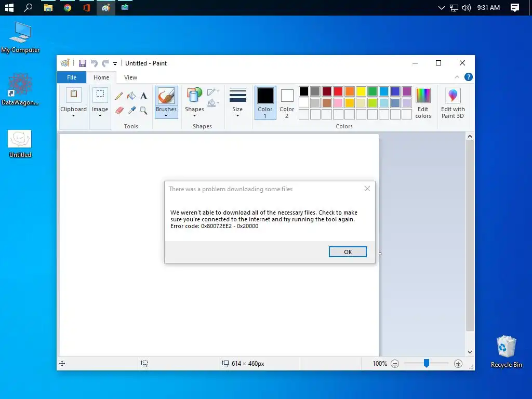
Task: Switch to the Home tab
Action: (101, 77)
